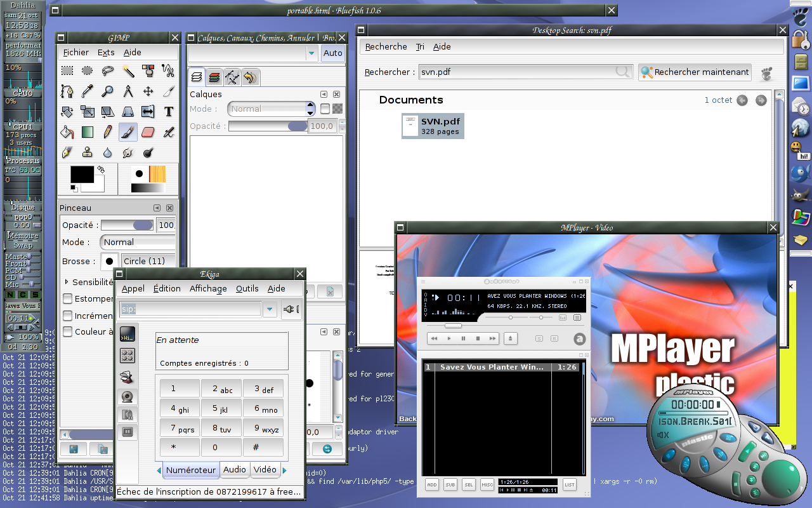Open the Fichier menu in GIMP
The height and width of the screenshot is (508, 812).
point(76,52)
